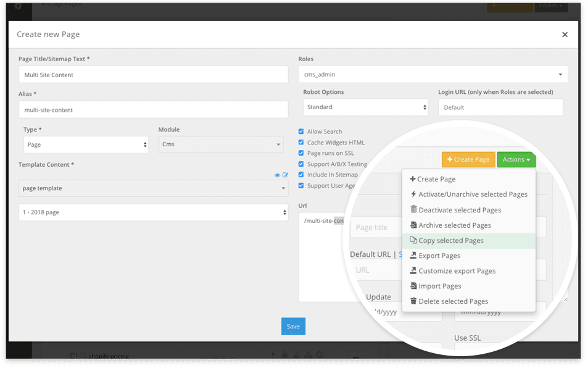This screenshot has width=588, height=371.
Task: Close the Create new Page dialog
Action: [x=565, y=35]
